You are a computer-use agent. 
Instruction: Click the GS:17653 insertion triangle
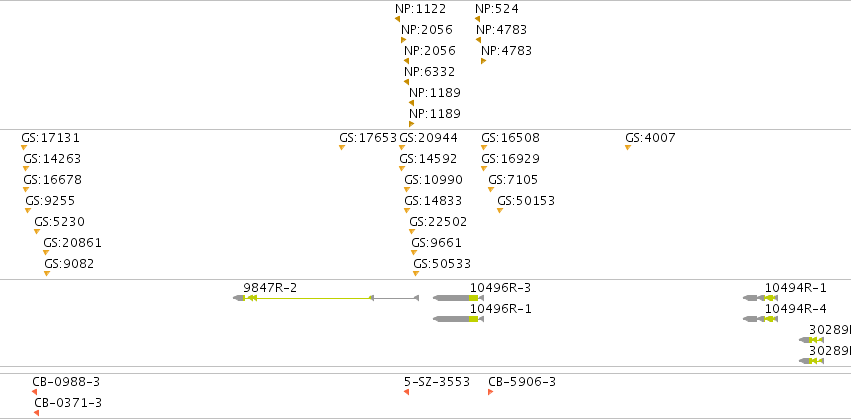[342, 148]
